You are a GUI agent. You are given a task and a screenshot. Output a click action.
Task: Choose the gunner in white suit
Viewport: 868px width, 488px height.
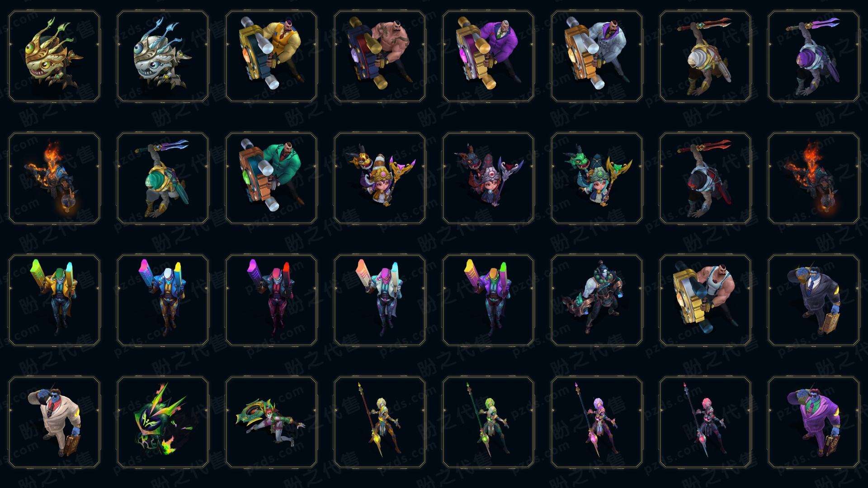pos(597,56)
